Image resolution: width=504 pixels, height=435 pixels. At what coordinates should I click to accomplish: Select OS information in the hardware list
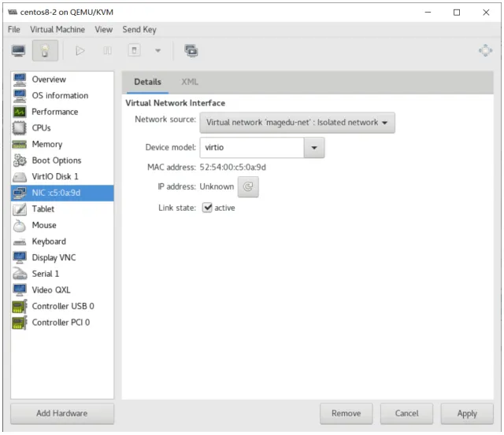coord(62,95)
